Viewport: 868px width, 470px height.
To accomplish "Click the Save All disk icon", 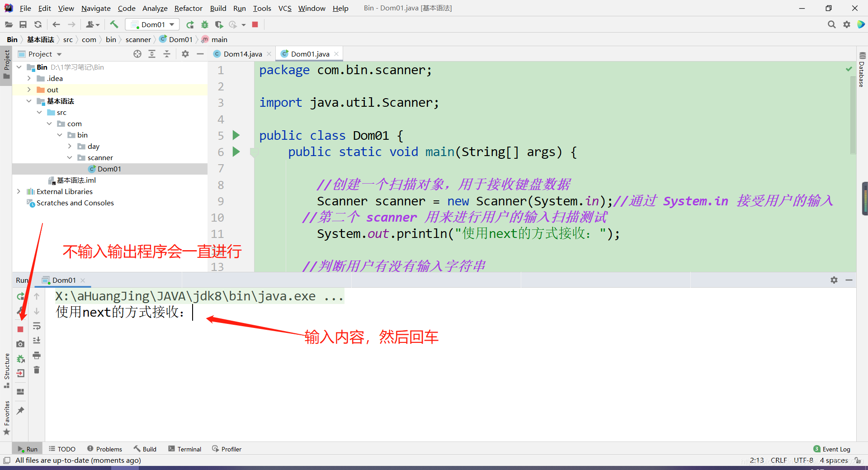I will [x=23, y=24].
